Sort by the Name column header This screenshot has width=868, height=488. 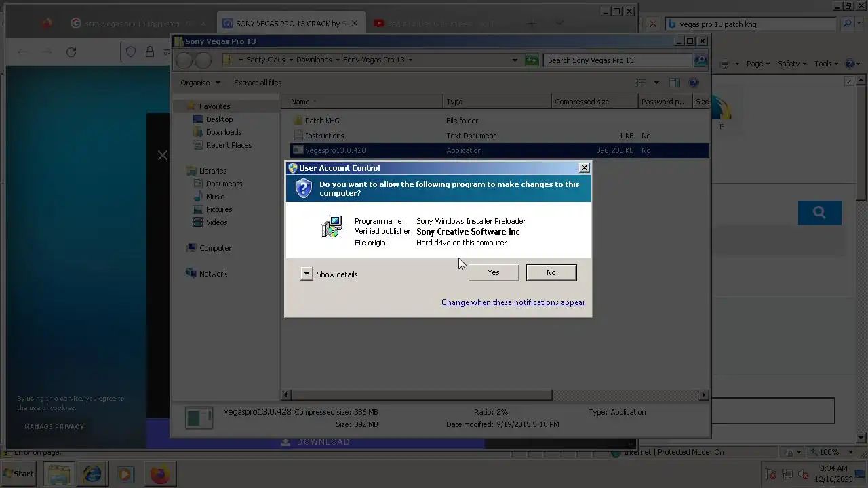pyautogui.click(x=362, y=102)
